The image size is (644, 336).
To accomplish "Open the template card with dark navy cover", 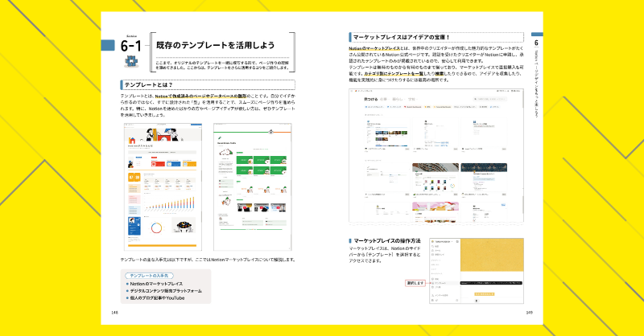I will coord(484,179).
